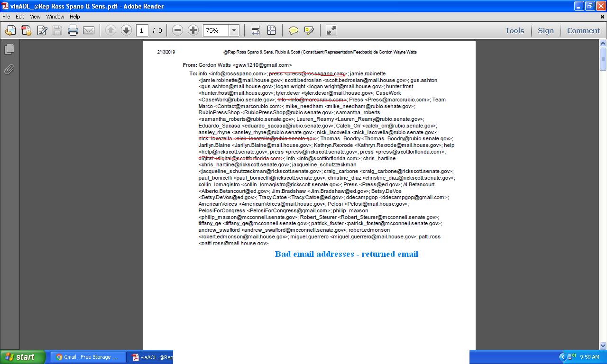Click the Sign button

coord(545,30)
